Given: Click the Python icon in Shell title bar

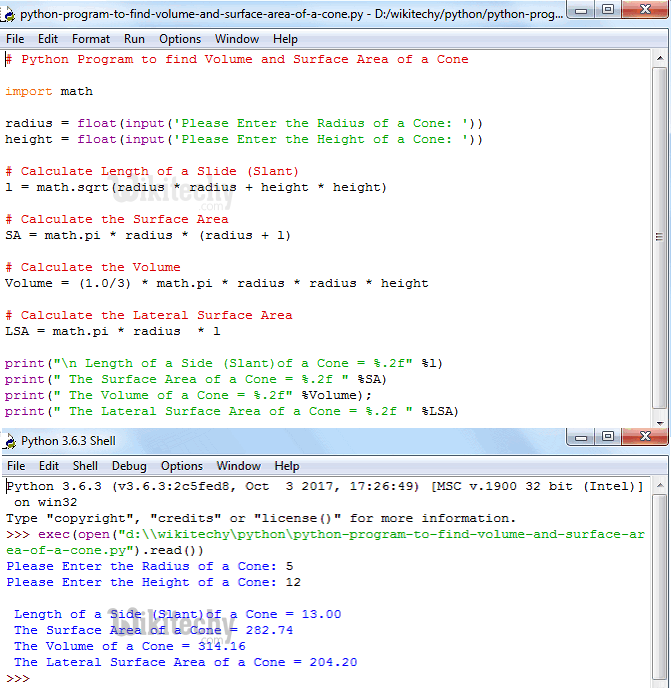Looking at the screenshot, I should tap(9, 441).
